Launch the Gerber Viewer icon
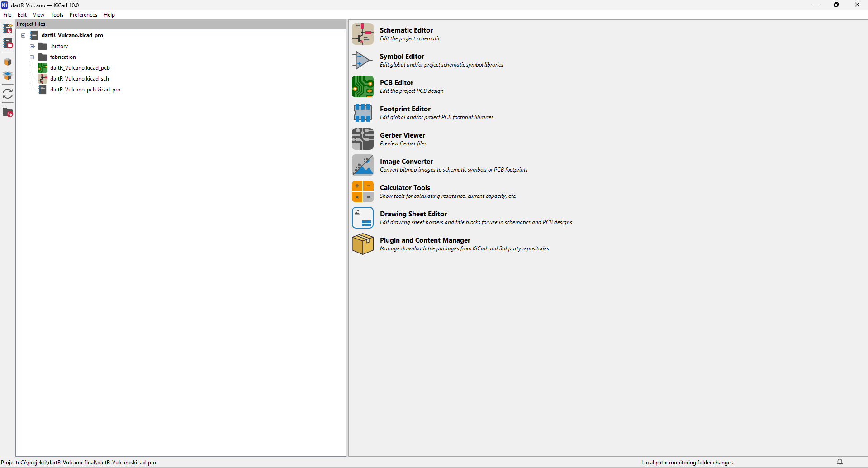The width and height of the screenshot is (868, 468). coord(363,139)
